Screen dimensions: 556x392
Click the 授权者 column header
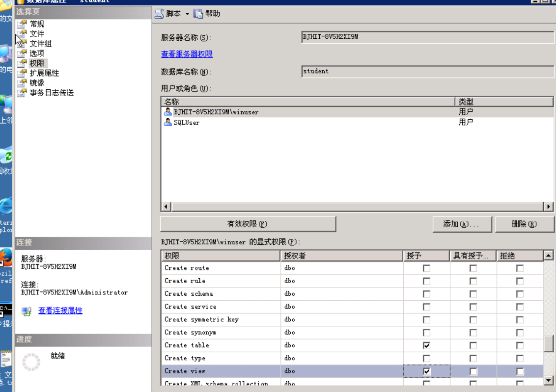pyautogui.click(x=342, y=256)
